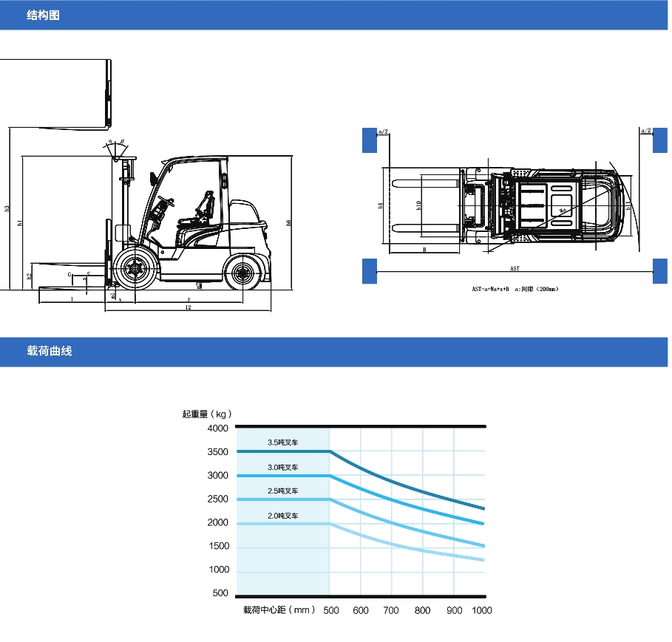Image resolution: width=672 pixels, height=642 pixels.
Task: Select the 3.5吨叉车 curve label
Action: [x=283, y=443]
